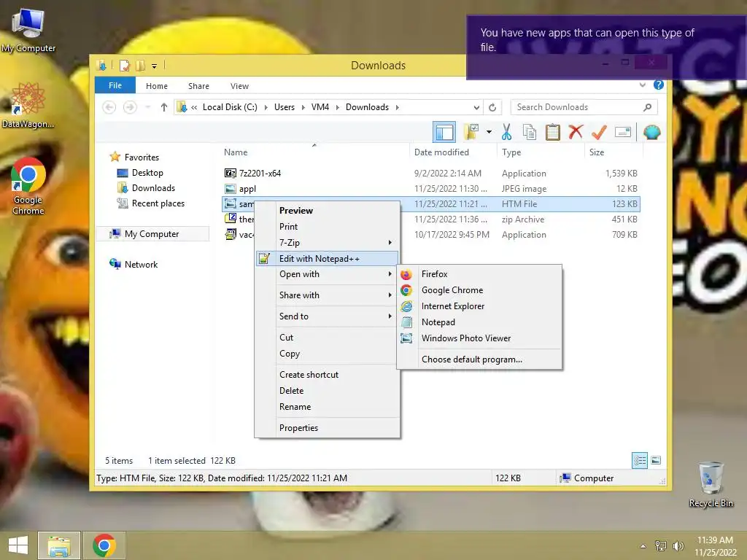Click Users in the address breadcrumb
The width and height of the screenshot is (747, 560).
[x=285, y=107]
